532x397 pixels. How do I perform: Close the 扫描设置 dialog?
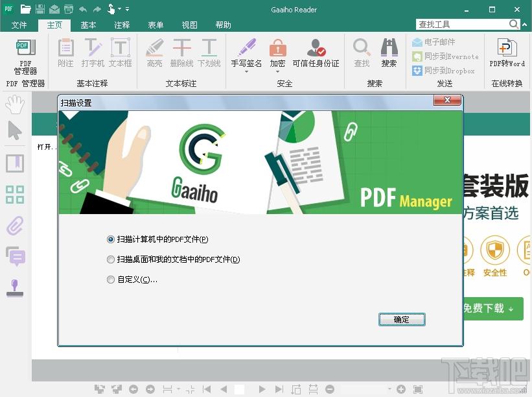(448, 100)
